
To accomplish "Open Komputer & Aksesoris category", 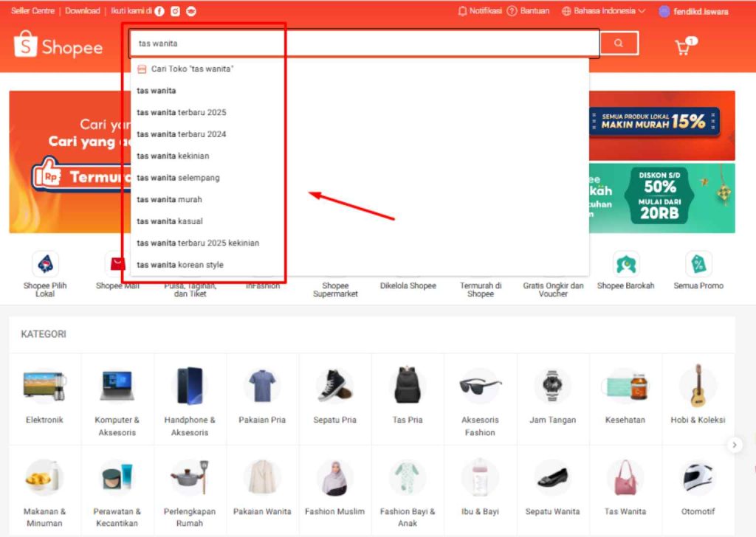I will click(117, 398).
